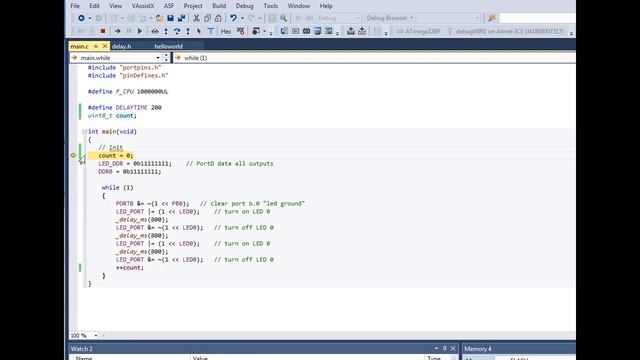Click the Save All icon
640x360 pixels.
(182, 18)
